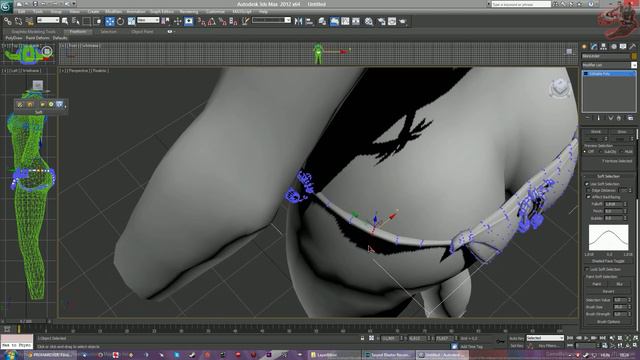Click the Use Pivot Point Center icon

click(x=166, y=21)
